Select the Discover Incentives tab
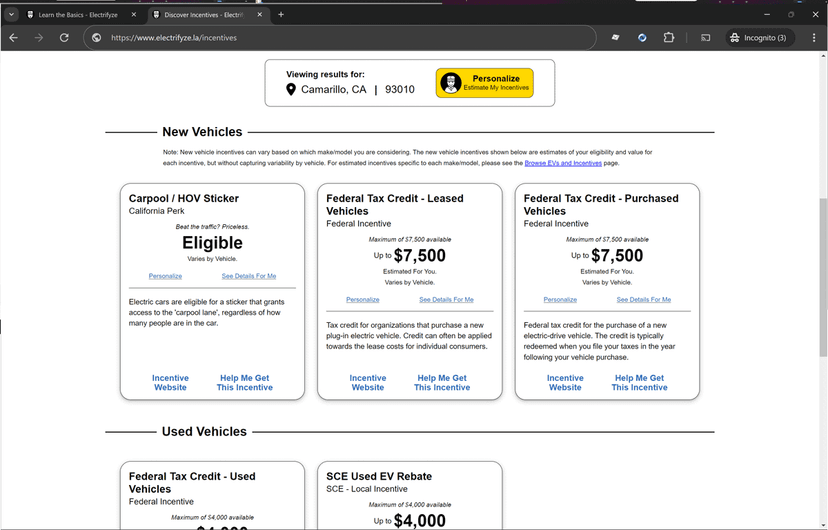This screenshot has height=530, width=828. pos(203,15)
